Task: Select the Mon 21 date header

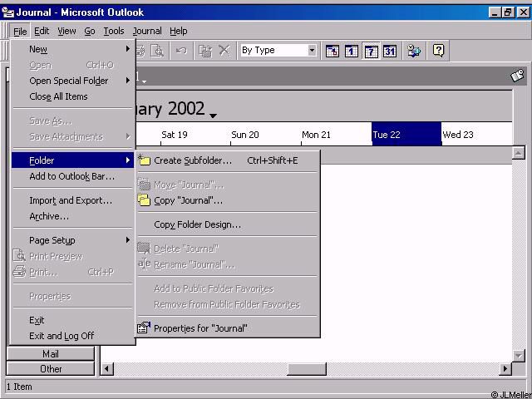Action: pyautogui.click(x=336, y=135)
